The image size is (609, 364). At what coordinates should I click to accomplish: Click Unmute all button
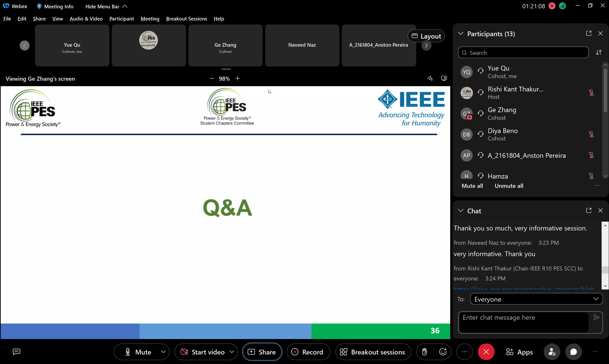click(x=509, y=186)
